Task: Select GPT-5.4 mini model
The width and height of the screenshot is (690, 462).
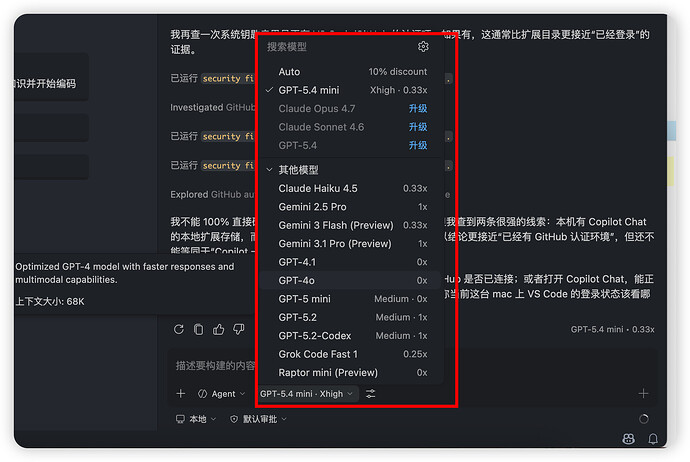Action: pos(351,90)
